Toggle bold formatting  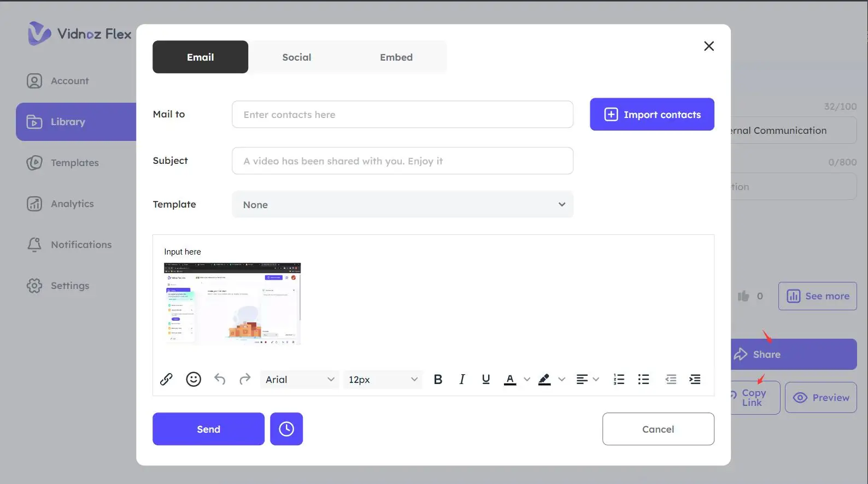tap(438, 379)
